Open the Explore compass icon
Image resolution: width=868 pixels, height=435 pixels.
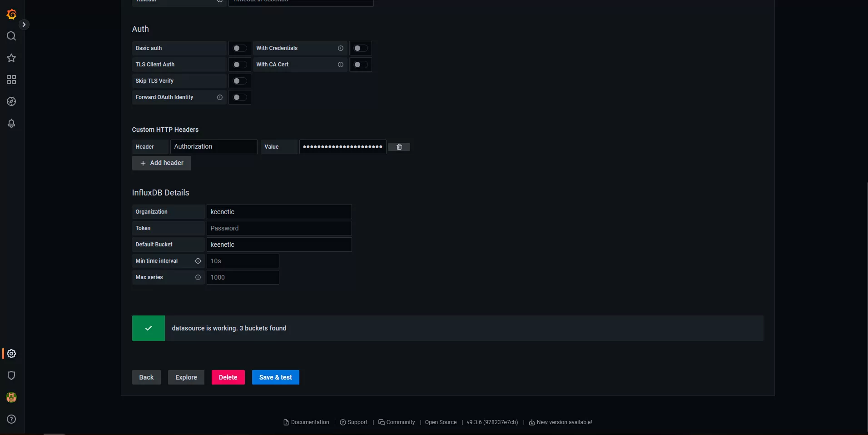coord(11,101)
